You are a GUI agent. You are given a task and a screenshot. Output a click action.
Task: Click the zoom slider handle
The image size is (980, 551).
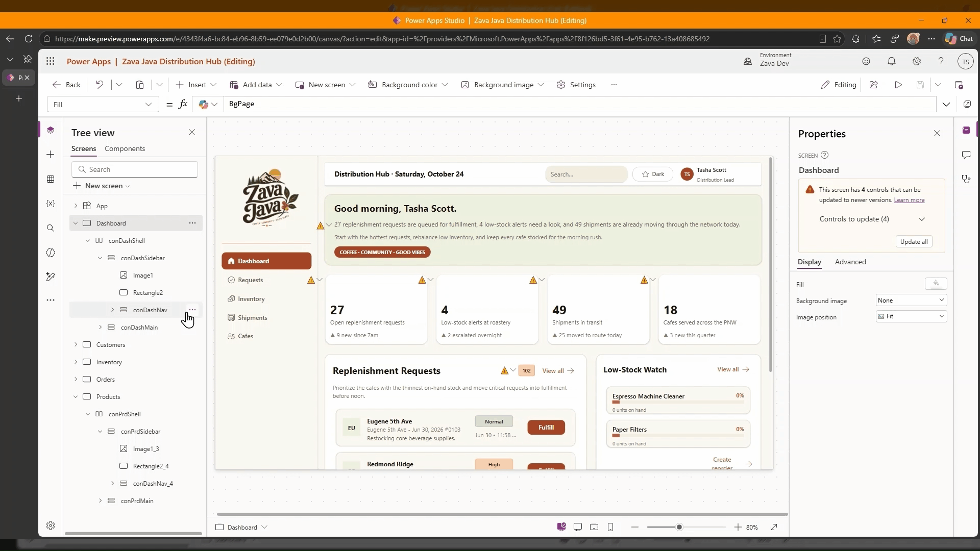pyautogui.click(x=679, y=527)
